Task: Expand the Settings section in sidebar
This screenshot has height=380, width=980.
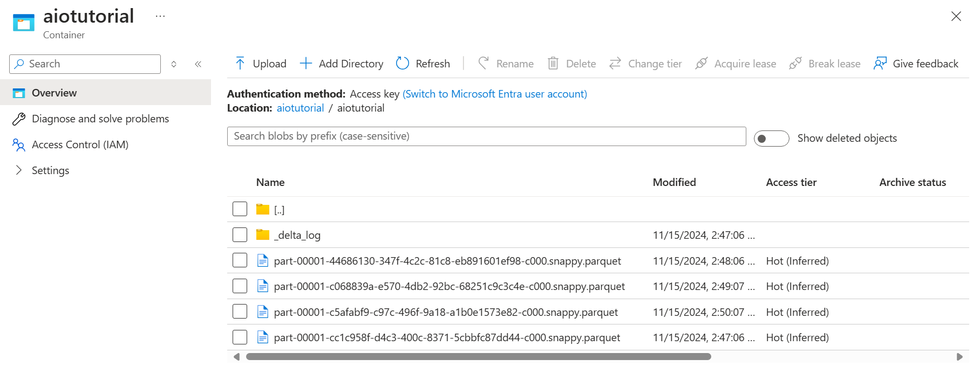Action: click(19, 170)
